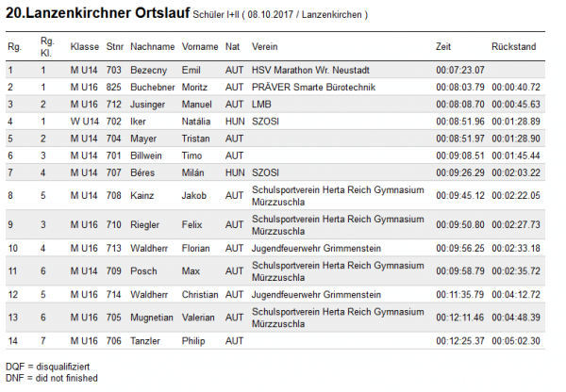
Task: Select PRÄVER Smarte Bürotechnik club entry
Action: (313, 88)
